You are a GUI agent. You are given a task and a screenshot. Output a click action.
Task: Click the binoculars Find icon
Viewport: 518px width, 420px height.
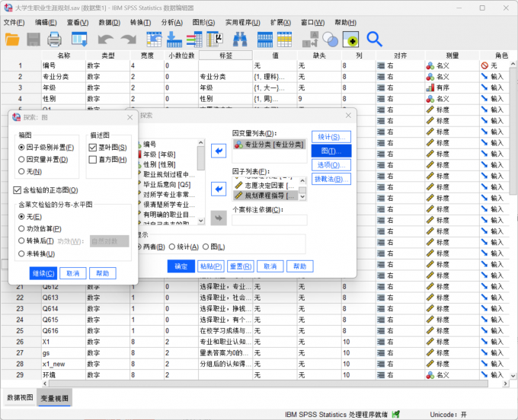240,40
